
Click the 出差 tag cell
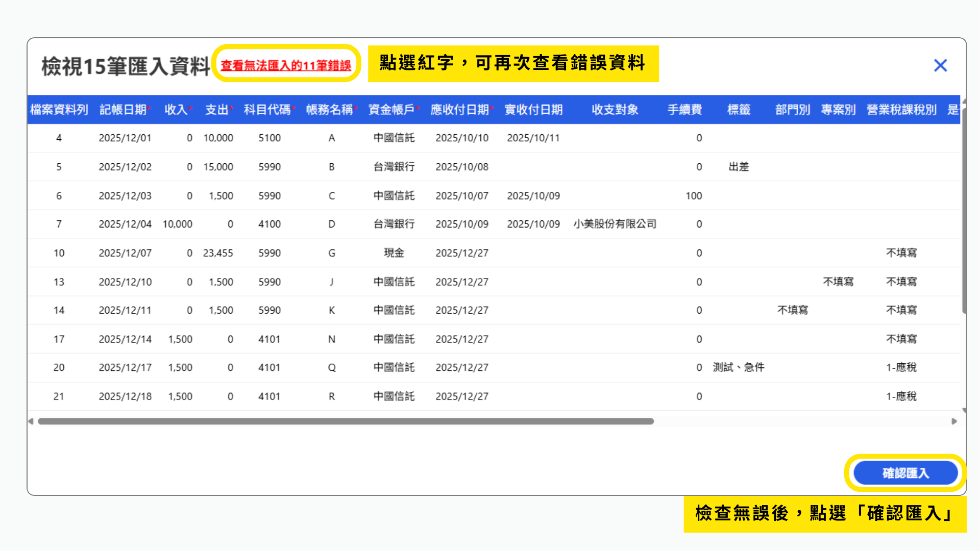click(739, 167)
